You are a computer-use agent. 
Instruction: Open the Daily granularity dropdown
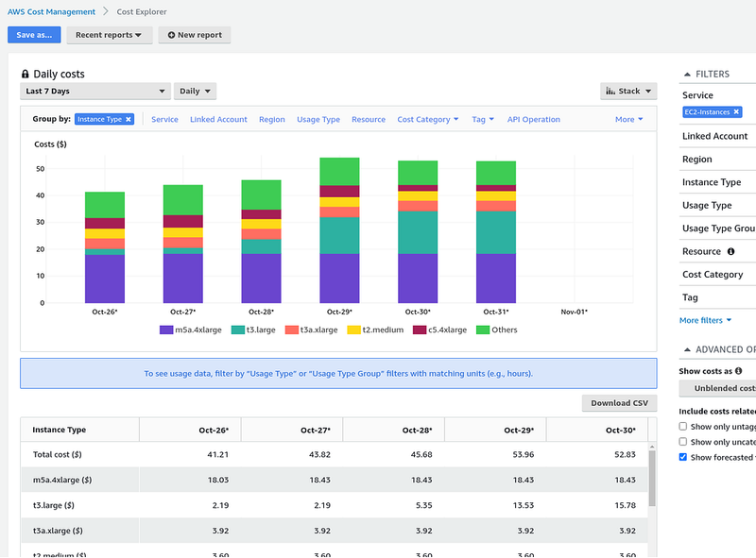point(195,92)
